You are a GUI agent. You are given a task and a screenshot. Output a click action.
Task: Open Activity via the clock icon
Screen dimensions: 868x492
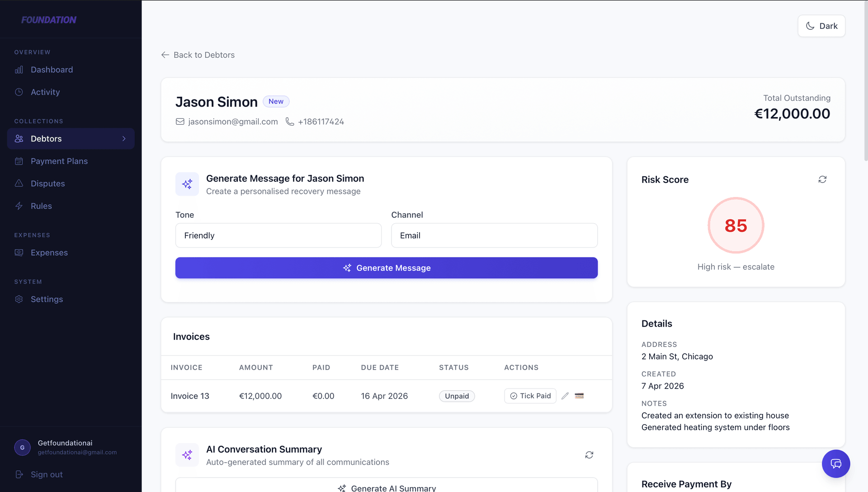click(x=19, y=92)
